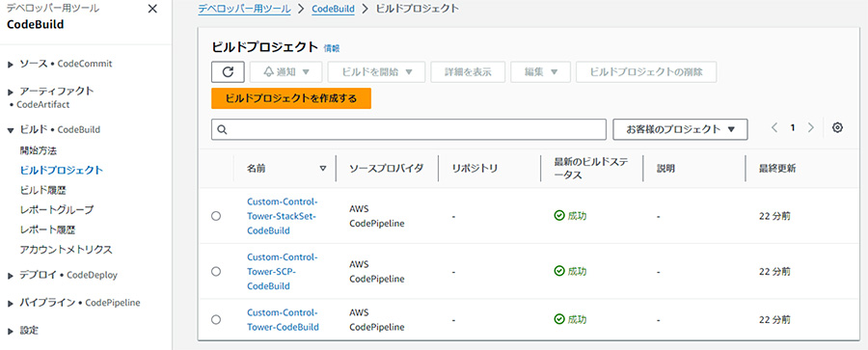Image resolution: width=868 pixels, height=350 pixels.
Task: Click the 最終更新 column header
Action: [x=777, y=169]
